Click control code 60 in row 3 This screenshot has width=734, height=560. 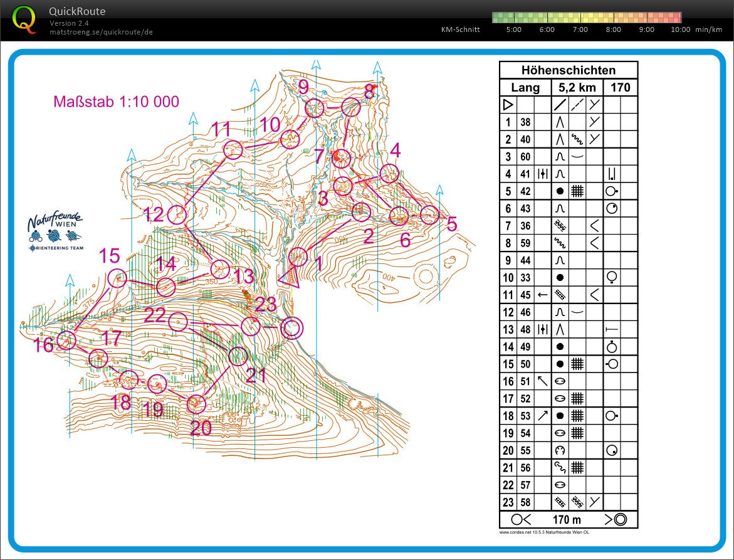tap(525, 157)
